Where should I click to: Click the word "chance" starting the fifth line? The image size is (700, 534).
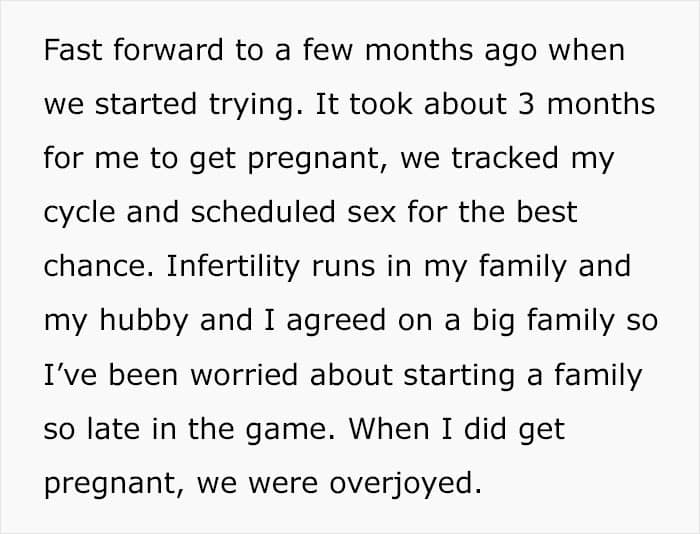[x=96, y=266]
